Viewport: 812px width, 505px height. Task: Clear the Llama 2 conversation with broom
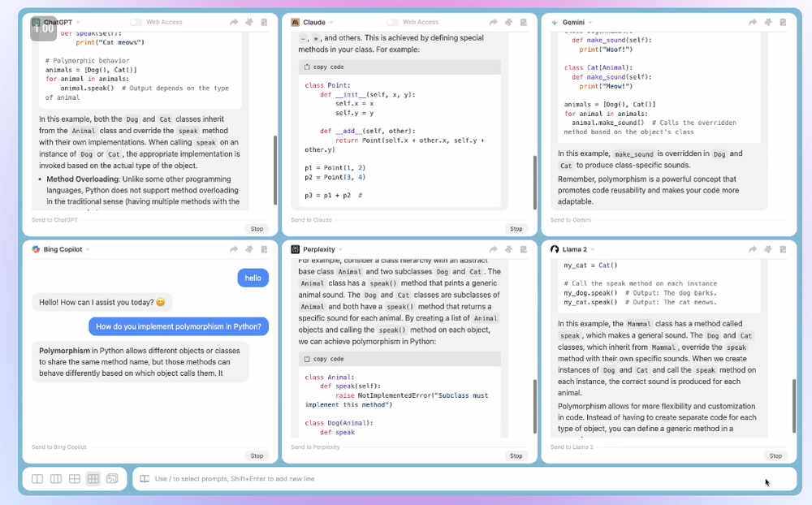(768, 249)
